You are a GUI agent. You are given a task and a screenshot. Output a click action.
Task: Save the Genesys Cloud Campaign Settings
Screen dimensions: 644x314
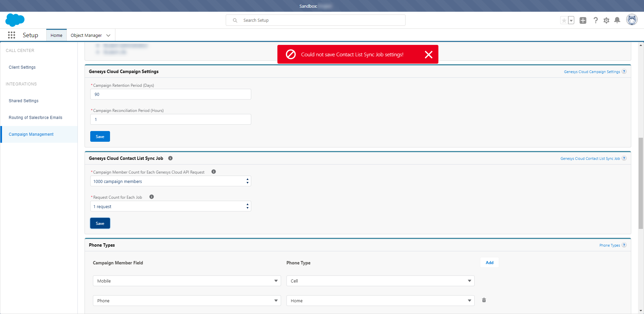(100, 136)
